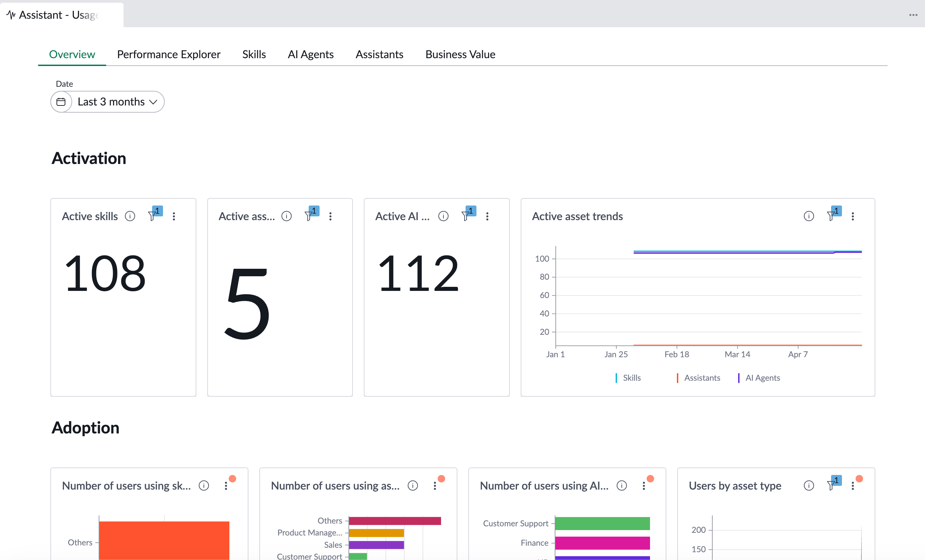
Task: Open the filter on Active asset trends
Action: [x=834, y=214]
